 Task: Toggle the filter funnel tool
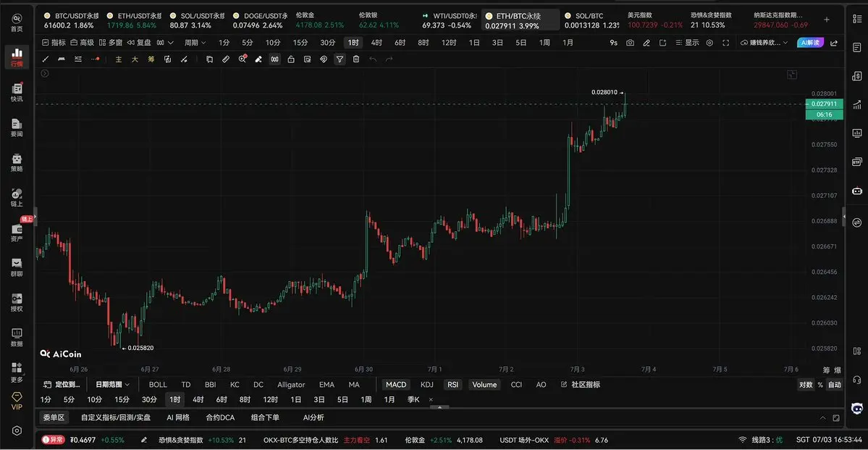coord(340,59)
